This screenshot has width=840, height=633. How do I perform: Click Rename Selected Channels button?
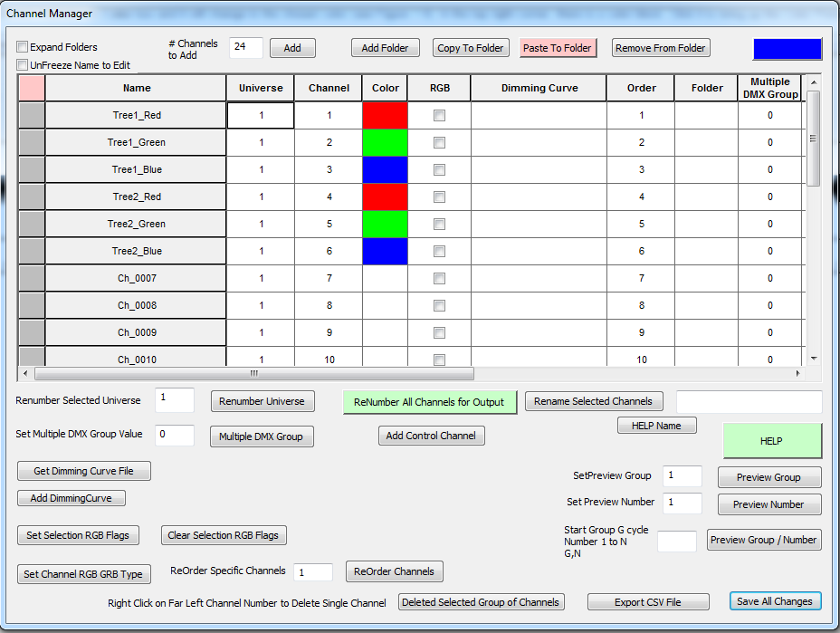coord(594,401)
